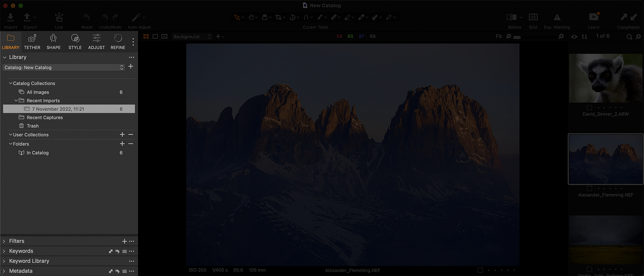Open the Shape tool tab
Screen dimensions: 644x276
coord(54,42)
